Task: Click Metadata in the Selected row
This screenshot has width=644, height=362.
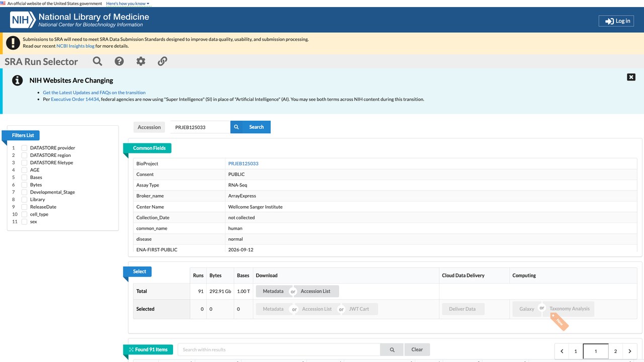Action: click(x=273, y=309)
